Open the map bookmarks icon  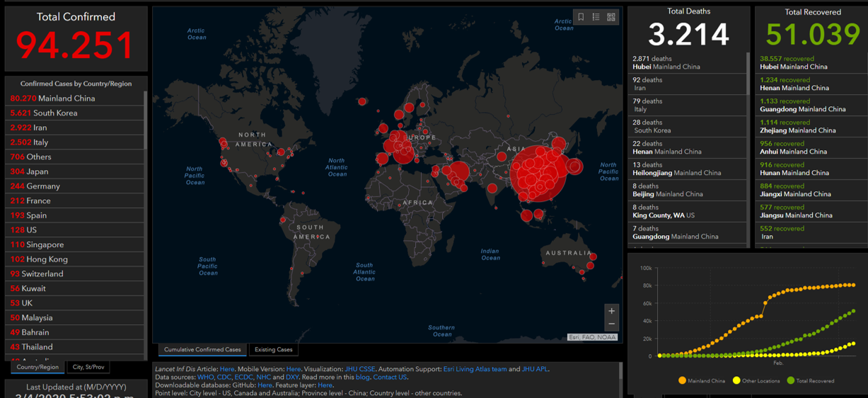click(581, 17)
